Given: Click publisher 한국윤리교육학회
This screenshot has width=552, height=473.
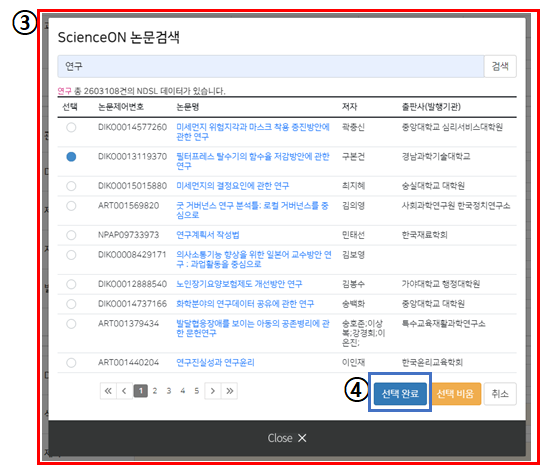Looking at the screenshot, I should click(432, 362).
